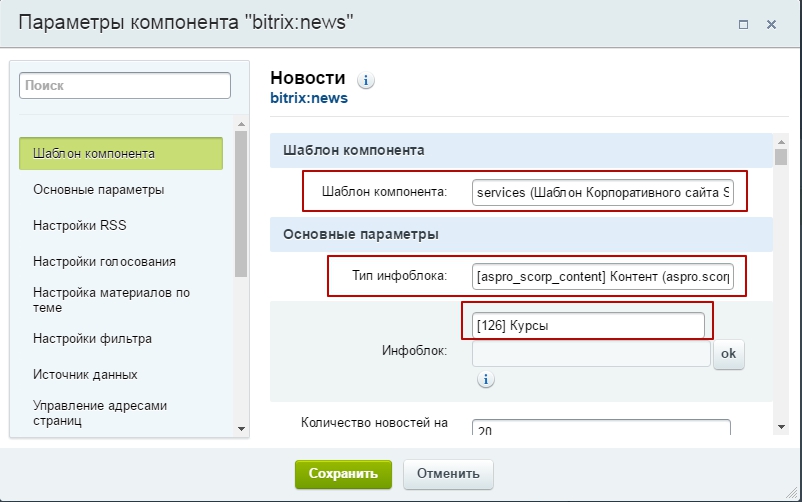The width and height of the screenshot is (802, 502).
Task: Click the info icon next to Новости
Action: pyautogui.click(x=366, y=80)
